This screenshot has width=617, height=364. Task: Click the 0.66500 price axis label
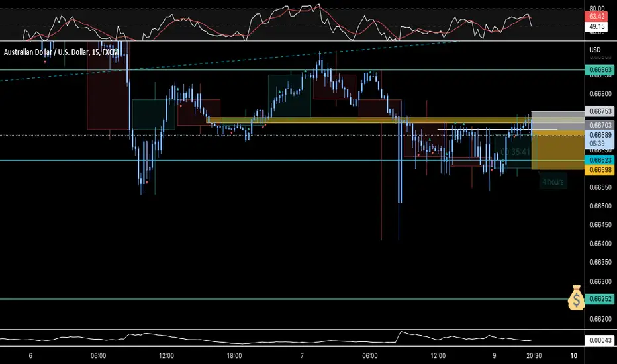tap(600, 206)
